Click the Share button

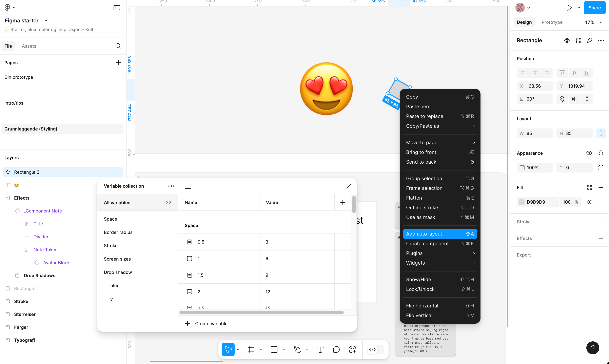coord(594,8)
